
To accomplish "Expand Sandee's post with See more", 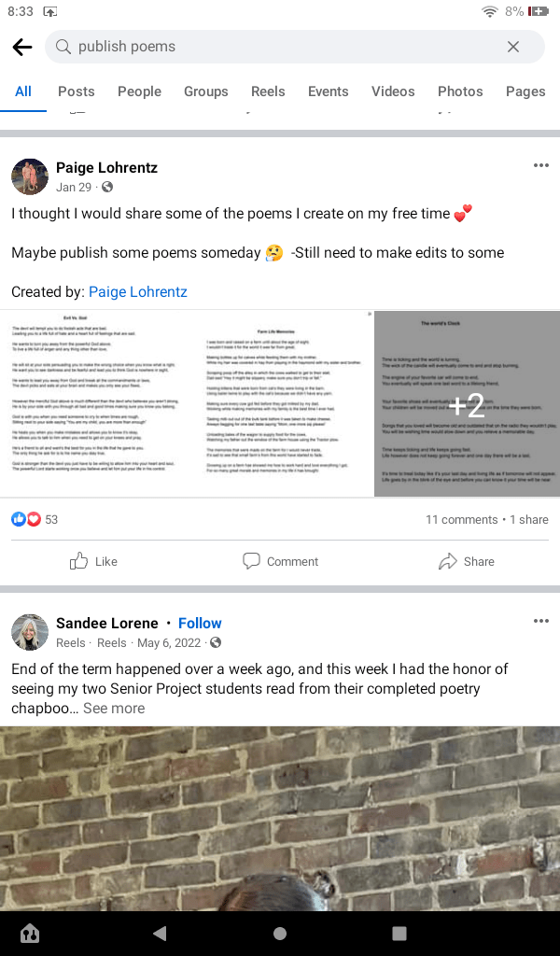I will tap(114, 709).
